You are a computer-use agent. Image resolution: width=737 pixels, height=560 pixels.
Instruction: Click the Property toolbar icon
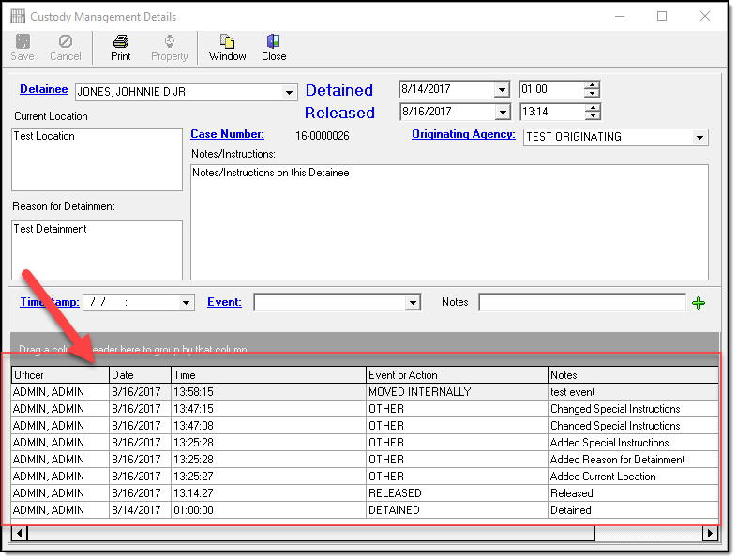pyautogui.click(x=169, y=42)
